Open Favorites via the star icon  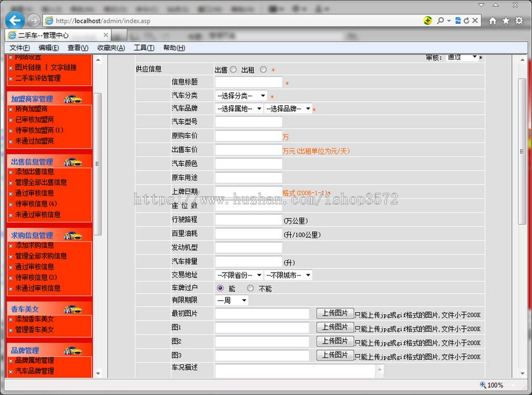click(505, 20)
